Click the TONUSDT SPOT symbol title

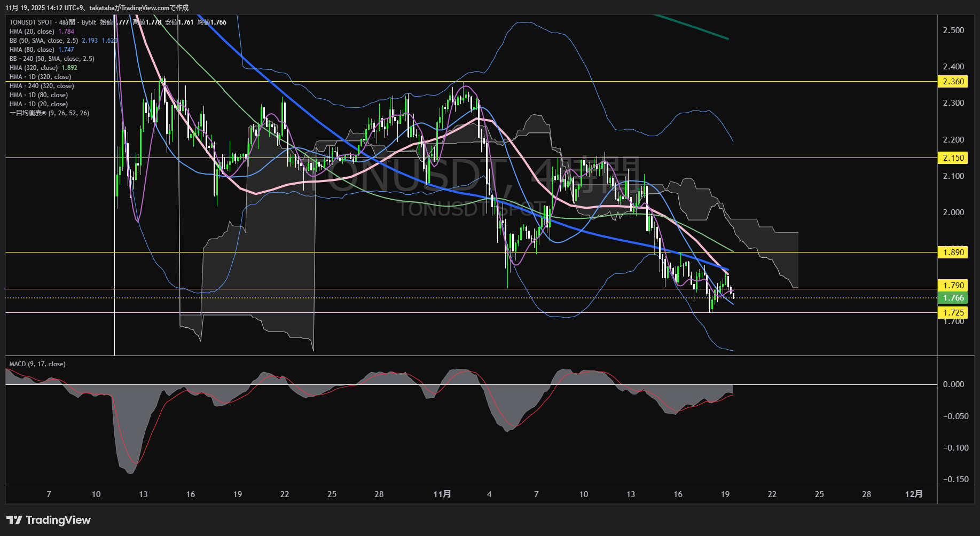click(31, 22)
